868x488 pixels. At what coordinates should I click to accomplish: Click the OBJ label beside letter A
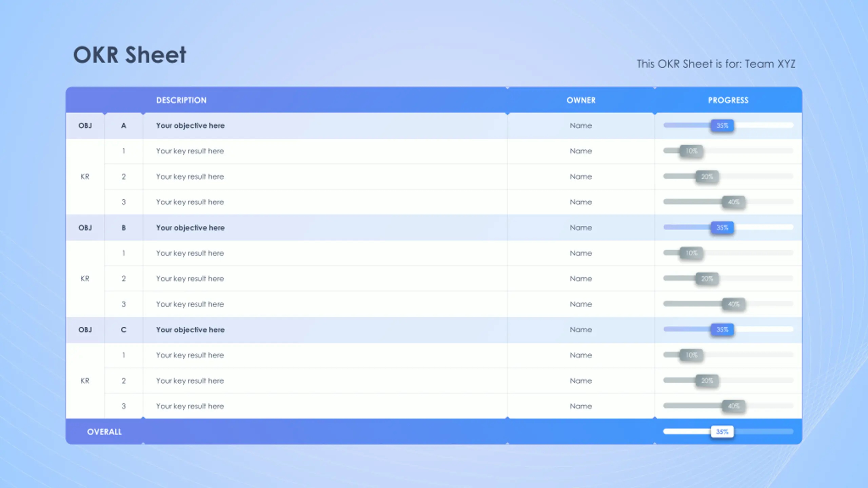(85, 126)
